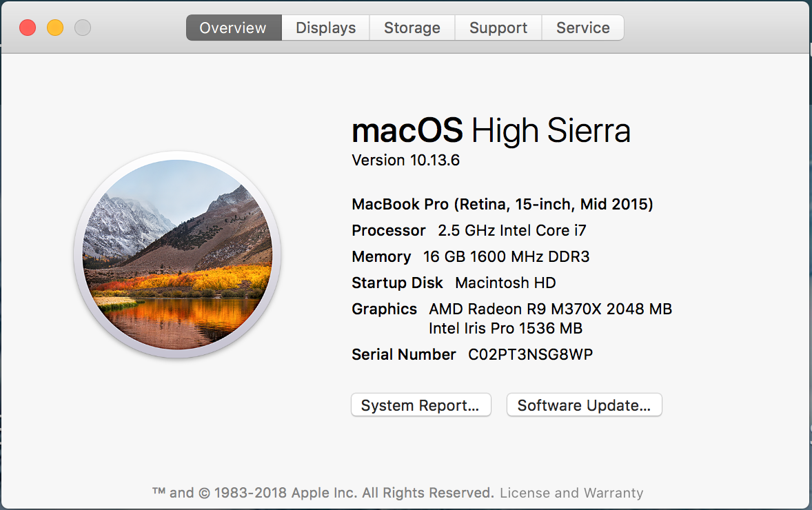
Task: Open the Storage tab
Action: click(412, 28)
